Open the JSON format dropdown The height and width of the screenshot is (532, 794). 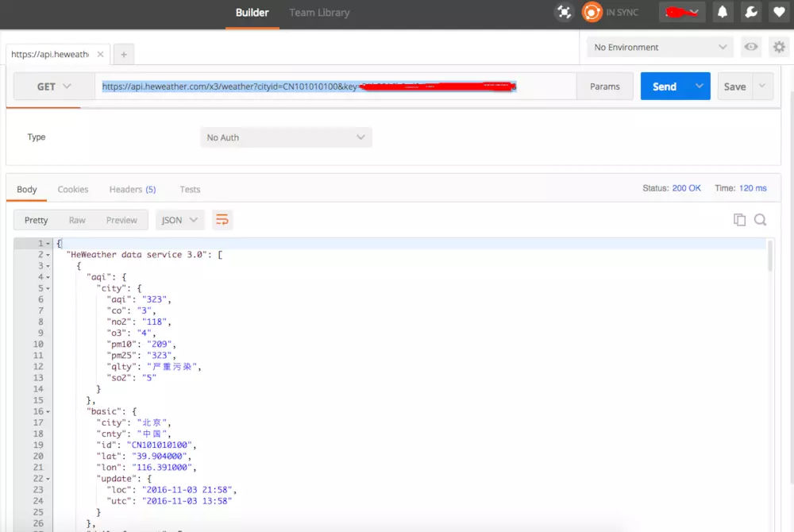coord(179,220)
